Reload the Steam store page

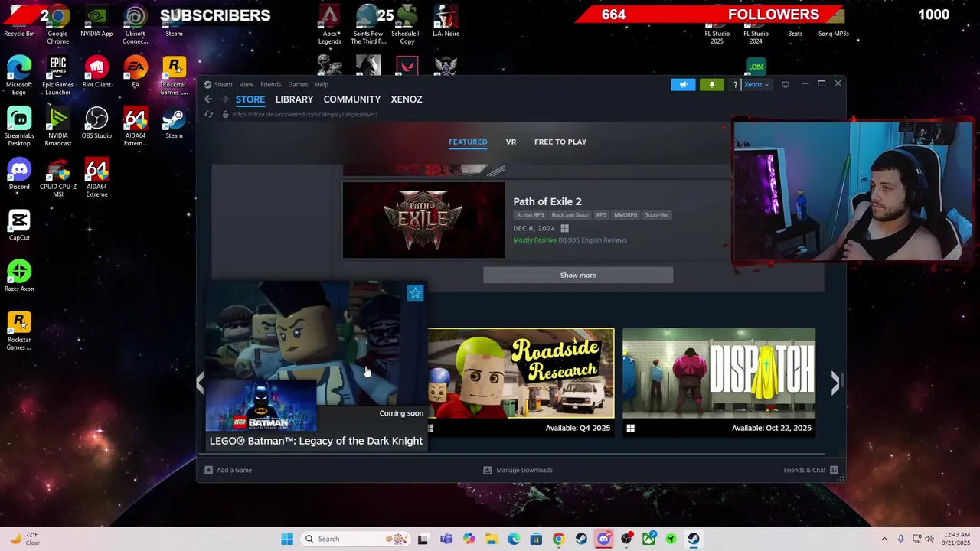pyautogui.click(x=208, y=114)
